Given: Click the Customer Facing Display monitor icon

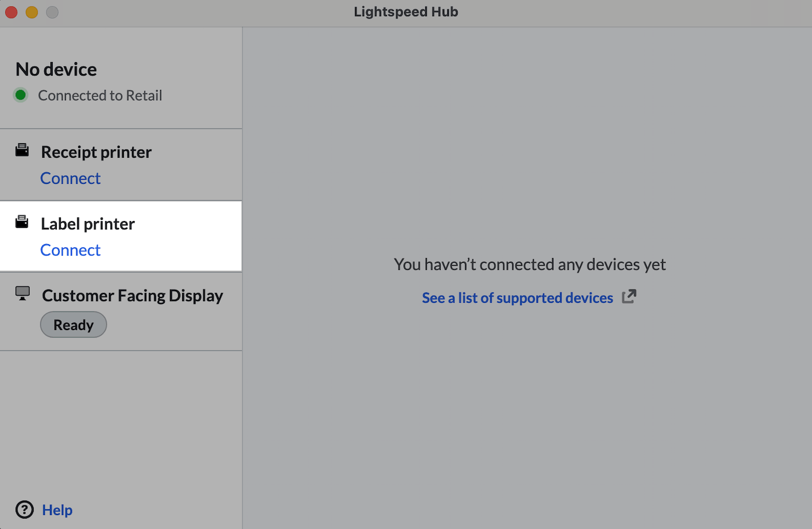Looking at the screenshot, I should [x=23, y=294].
